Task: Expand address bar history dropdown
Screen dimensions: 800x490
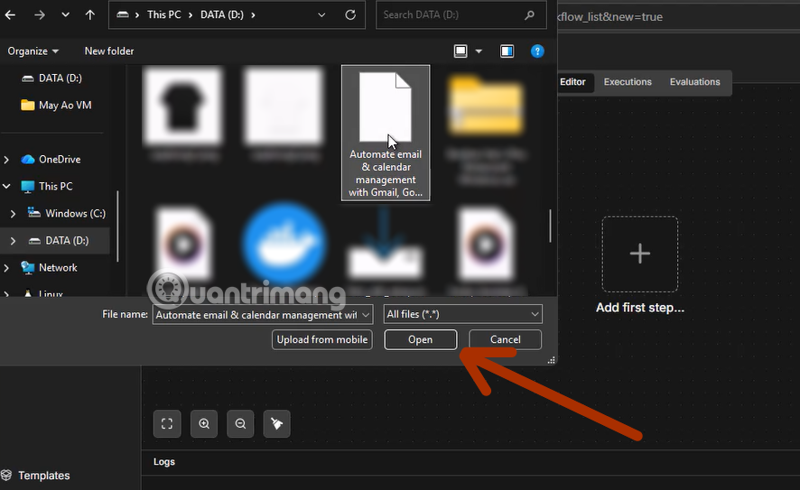Action: (x=321, y=15)
